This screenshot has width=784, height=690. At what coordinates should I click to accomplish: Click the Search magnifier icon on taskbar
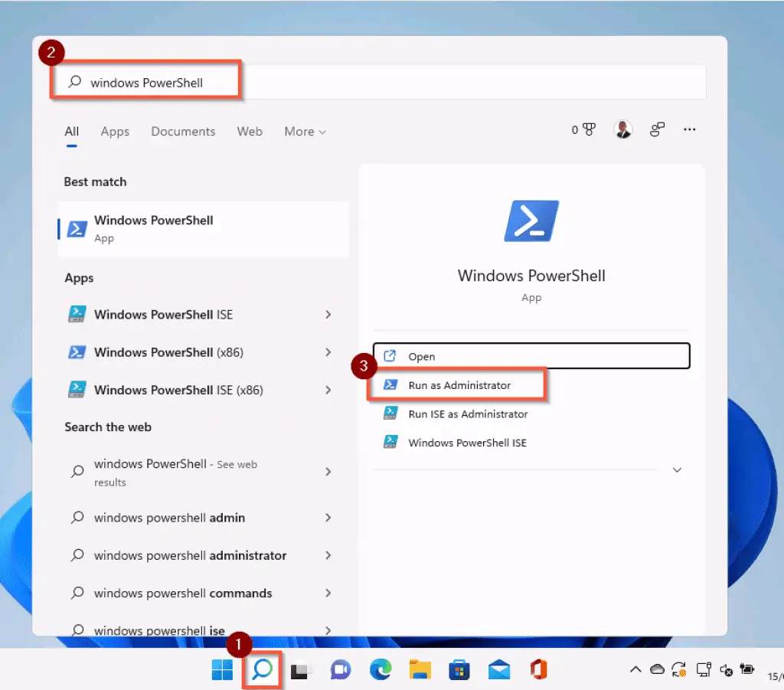coord(262,669)
